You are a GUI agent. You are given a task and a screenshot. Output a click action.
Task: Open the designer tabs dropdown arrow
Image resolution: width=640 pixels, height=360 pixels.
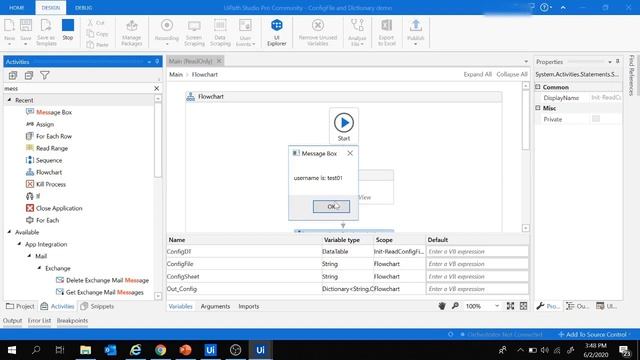point(526,62)
